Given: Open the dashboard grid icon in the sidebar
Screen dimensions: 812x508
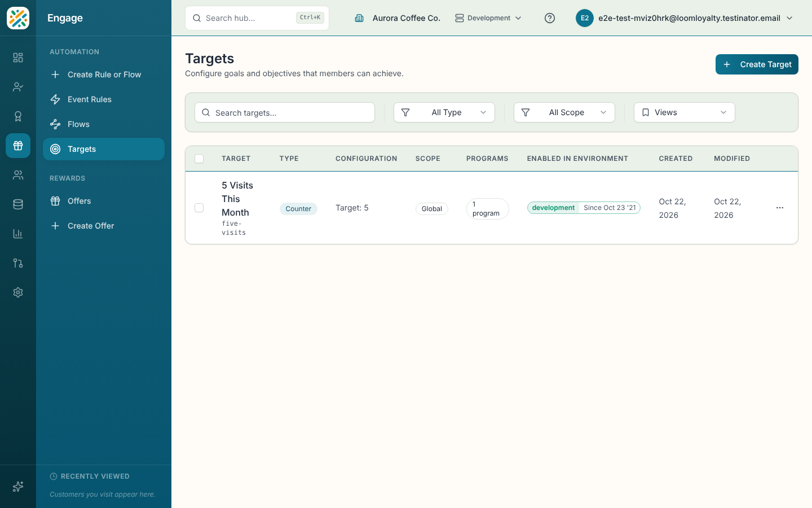Looking at the screenshot, I should 18,58.
